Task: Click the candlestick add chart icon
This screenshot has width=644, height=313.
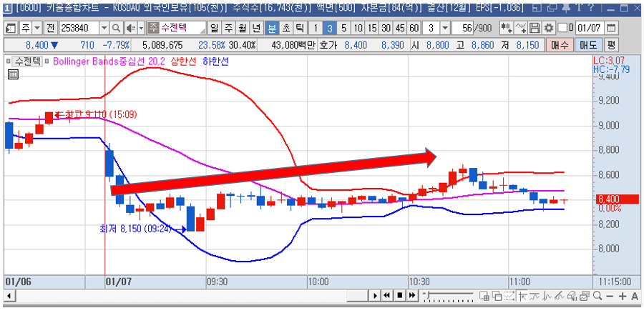Action: click(506, 29)
